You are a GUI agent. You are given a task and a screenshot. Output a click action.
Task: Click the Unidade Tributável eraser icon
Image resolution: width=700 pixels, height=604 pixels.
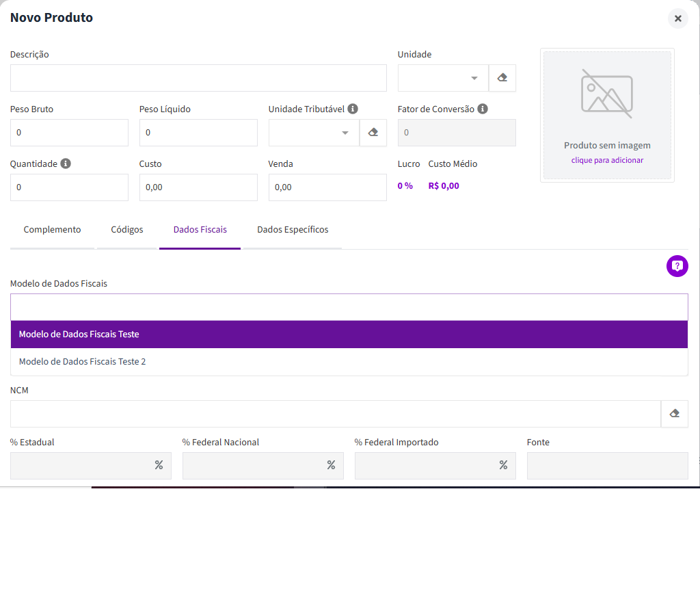(x=373, y=133)
